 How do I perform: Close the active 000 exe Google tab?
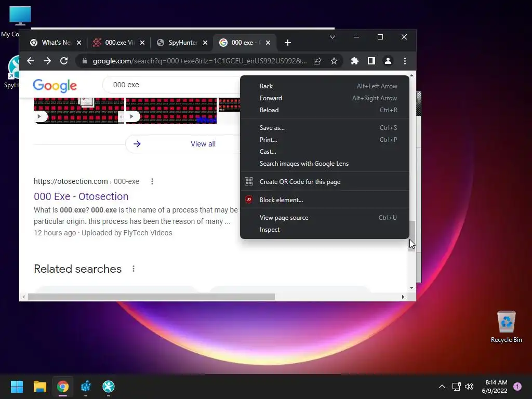click(x=268, y=43)
